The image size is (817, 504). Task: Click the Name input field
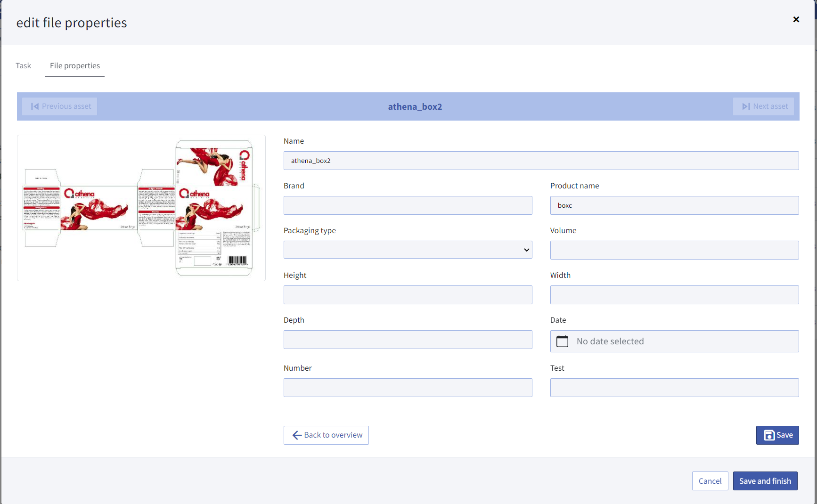tap(541, 161)
